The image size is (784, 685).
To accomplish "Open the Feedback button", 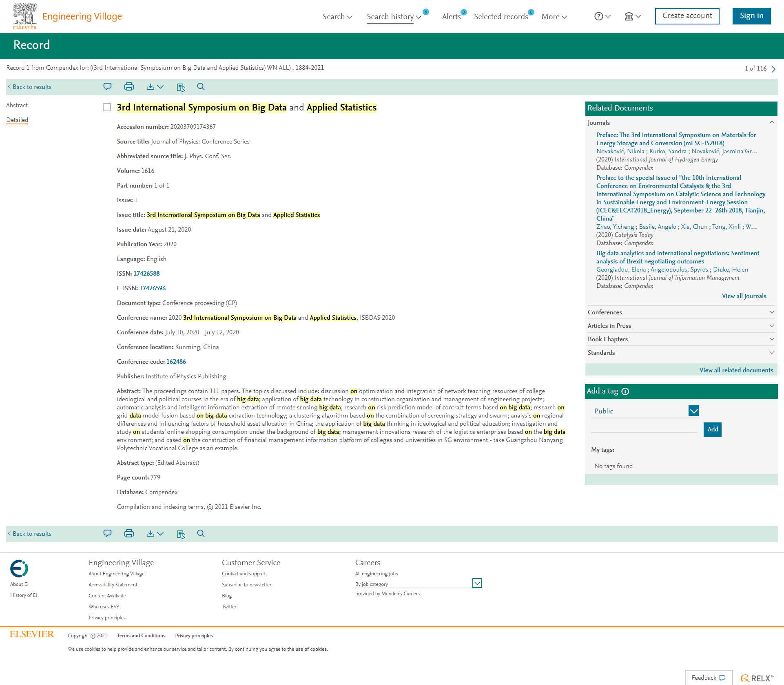I will (x=709, y=678).
